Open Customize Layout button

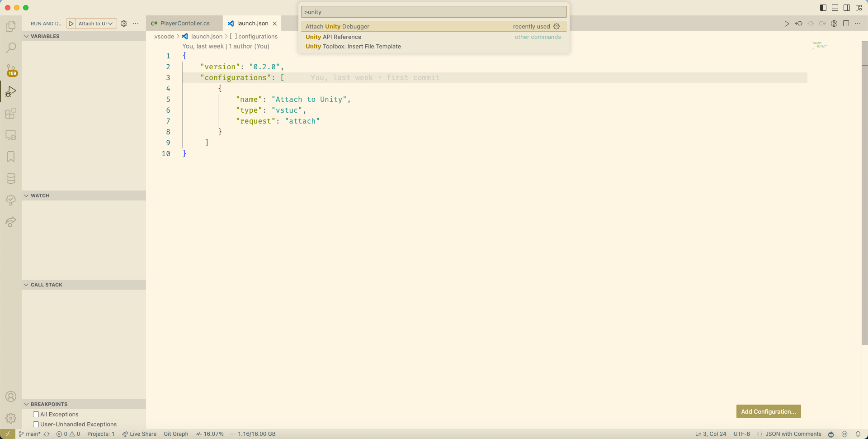click(859, 8)
